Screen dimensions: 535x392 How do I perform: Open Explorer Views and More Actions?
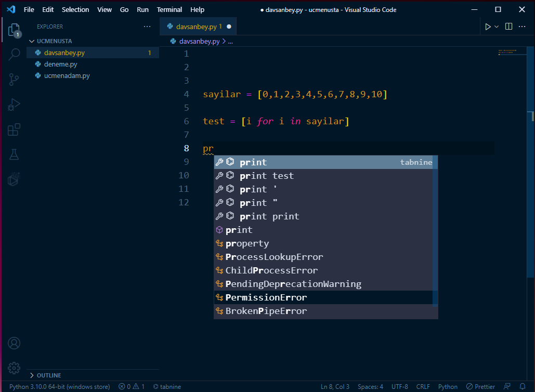tap(147, 27)
